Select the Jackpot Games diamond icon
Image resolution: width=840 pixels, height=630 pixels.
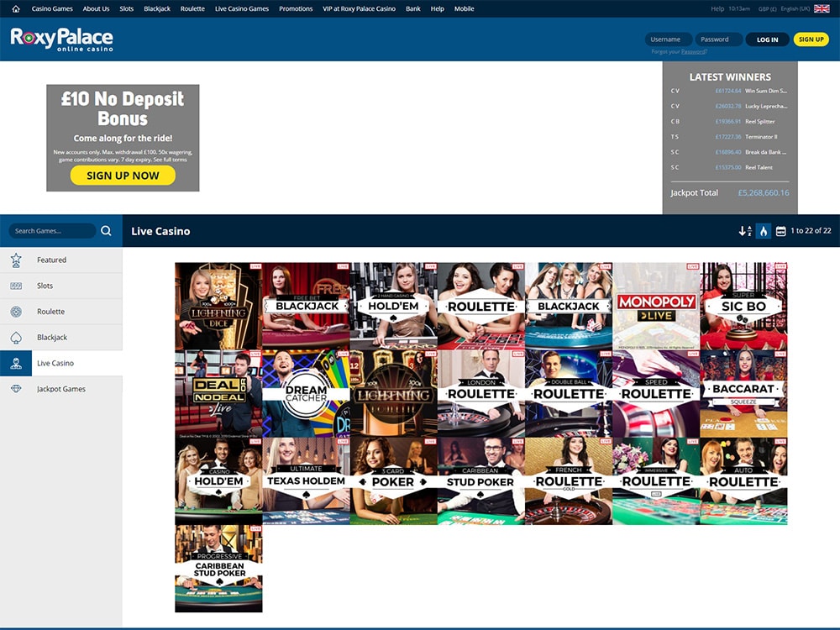click(16, 389)
